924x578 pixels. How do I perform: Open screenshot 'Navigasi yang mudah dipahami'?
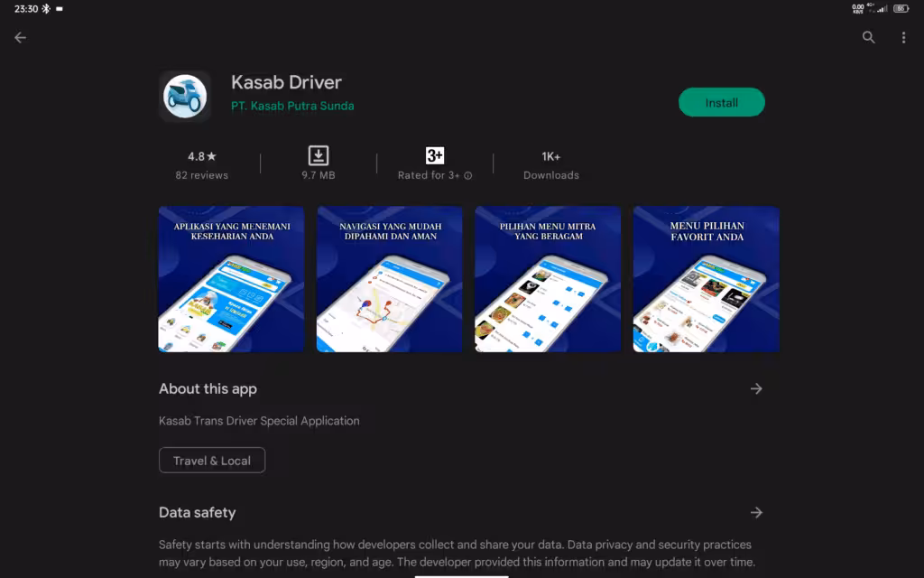390,279
